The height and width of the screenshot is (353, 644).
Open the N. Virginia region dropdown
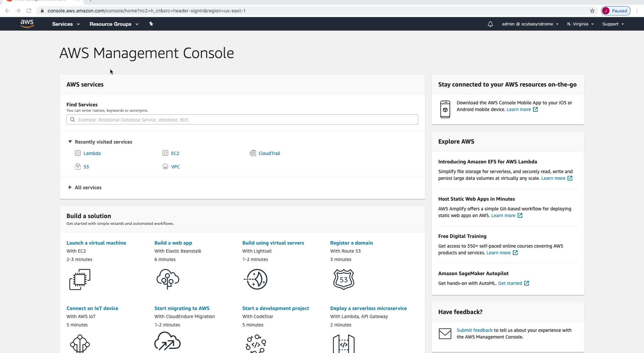click(x=580, y=24)
